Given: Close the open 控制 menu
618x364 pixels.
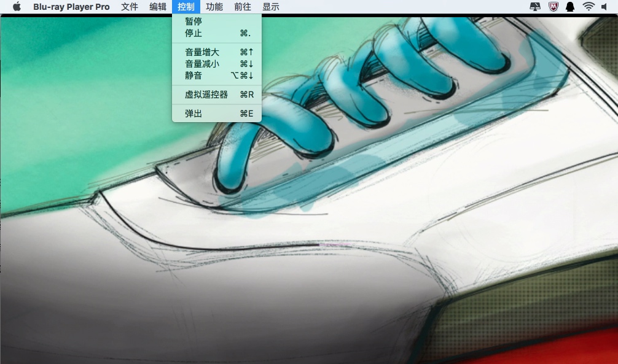Looking at the screenshot, I should point(186,7).
